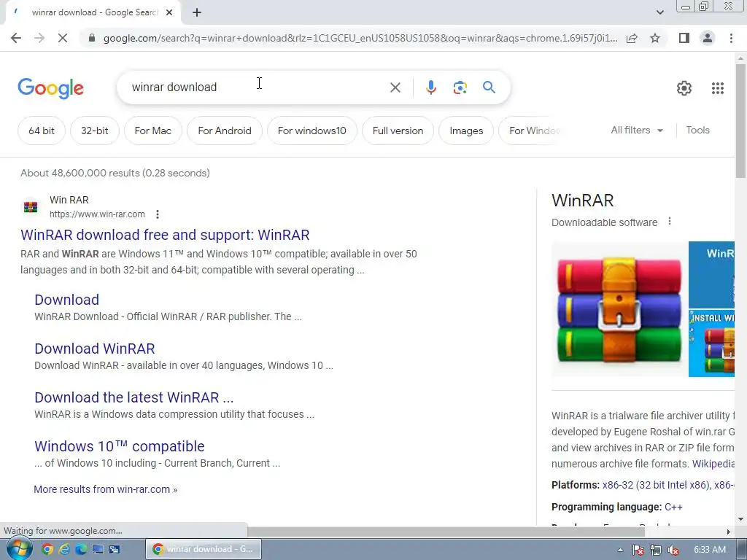
Task: Open the Windows 10 compatible sitelink
Action: click(120, 446)
